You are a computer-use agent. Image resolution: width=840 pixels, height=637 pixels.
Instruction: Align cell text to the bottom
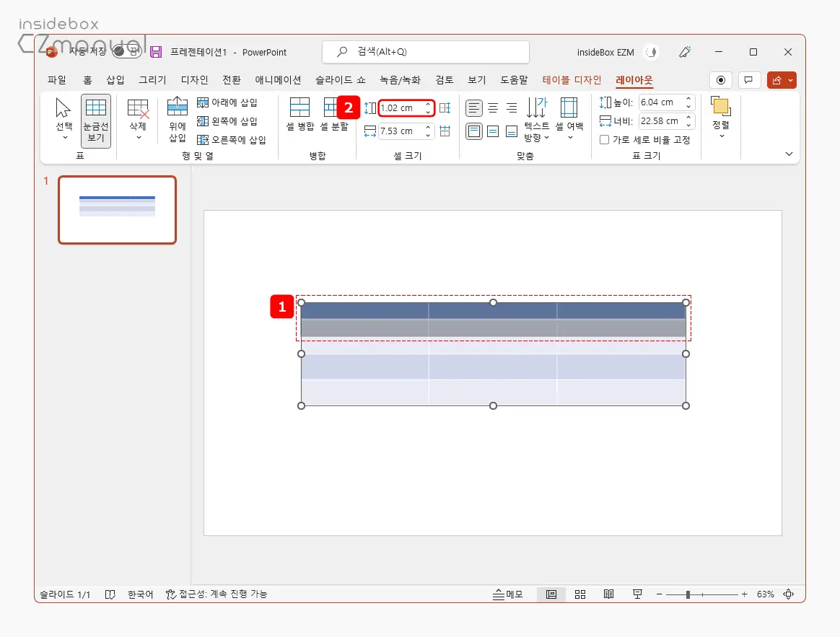pyautogui.click(x=512, y=131)
